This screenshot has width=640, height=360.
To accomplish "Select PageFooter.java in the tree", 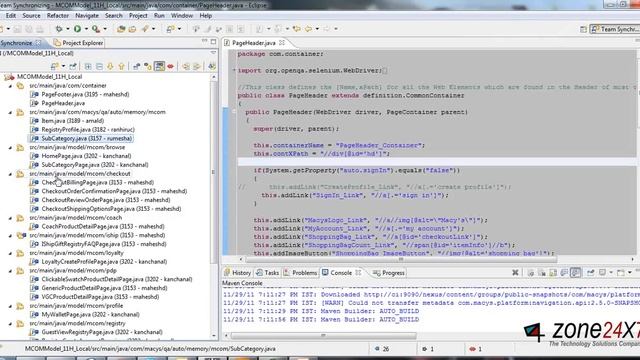I will tap(85, 94).
